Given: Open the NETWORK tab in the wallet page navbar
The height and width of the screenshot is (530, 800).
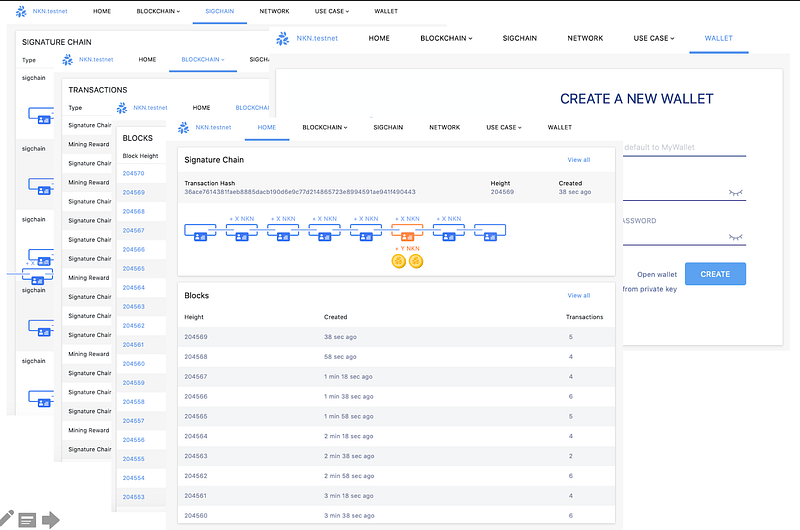Looking at the screenshot, I should (585, 38).
